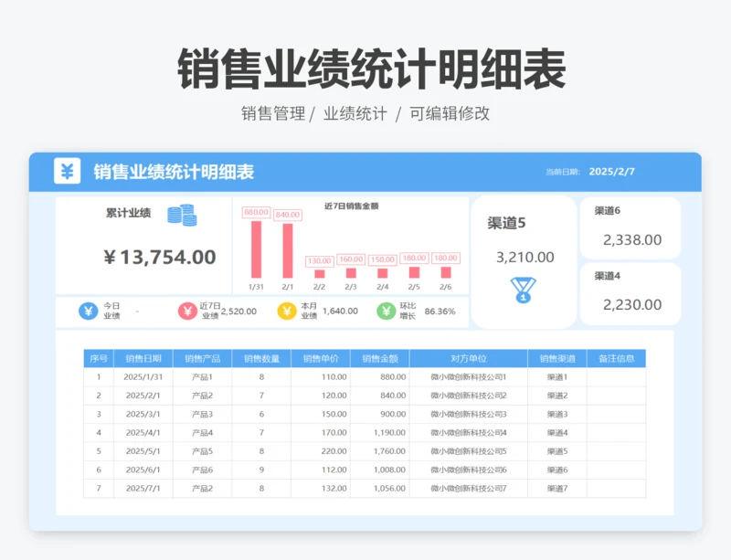Select the 2/1 bar in chart
731x560 pixels.
pos(288,251)
